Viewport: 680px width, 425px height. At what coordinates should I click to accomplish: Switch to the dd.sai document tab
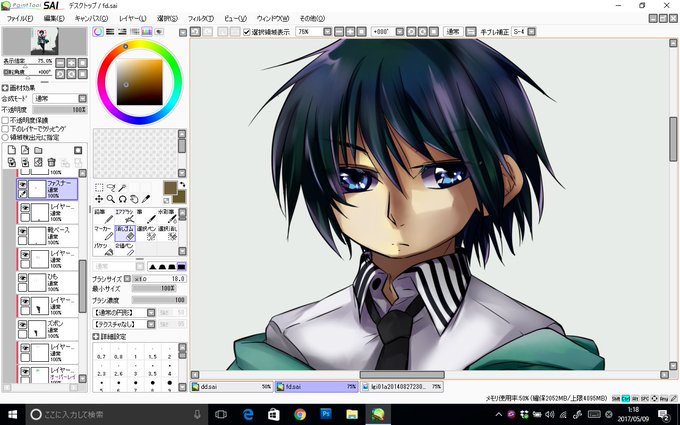[x=232, y=386]
